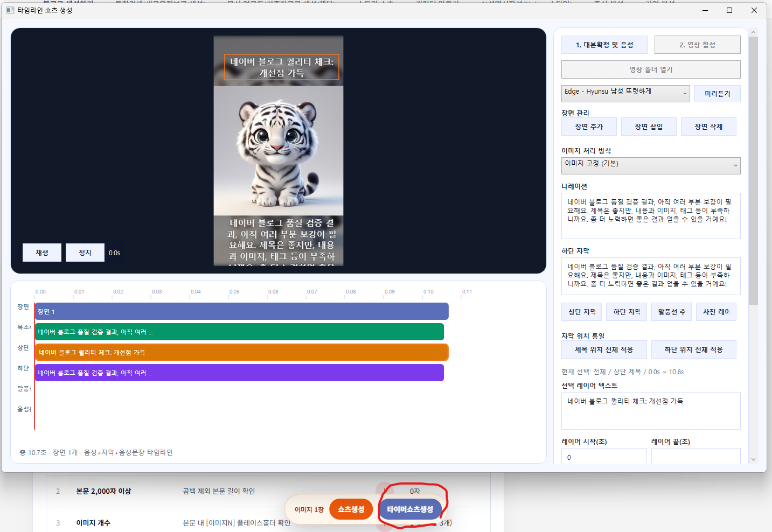Click the app icon in the title bar
772x532 pixels.
[10, 10]
